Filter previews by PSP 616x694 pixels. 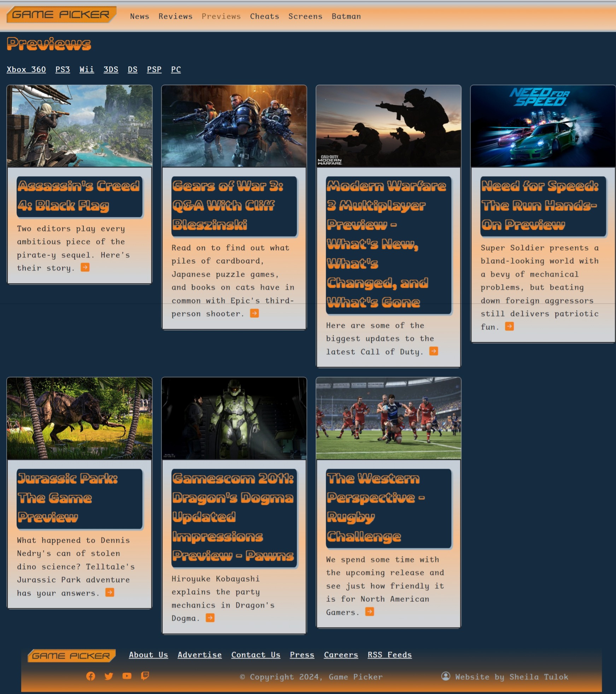(x=154, y=69)
